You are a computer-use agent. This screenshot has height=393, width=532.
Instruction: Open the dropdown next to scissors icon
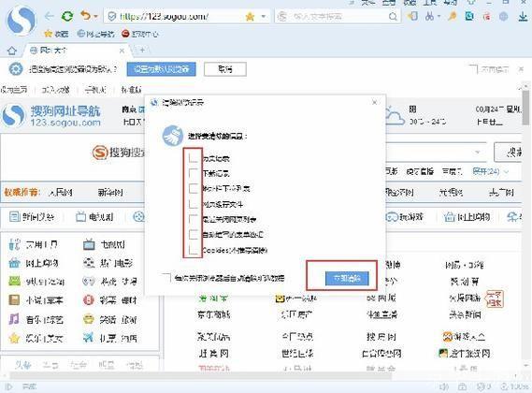coord(439,16)
